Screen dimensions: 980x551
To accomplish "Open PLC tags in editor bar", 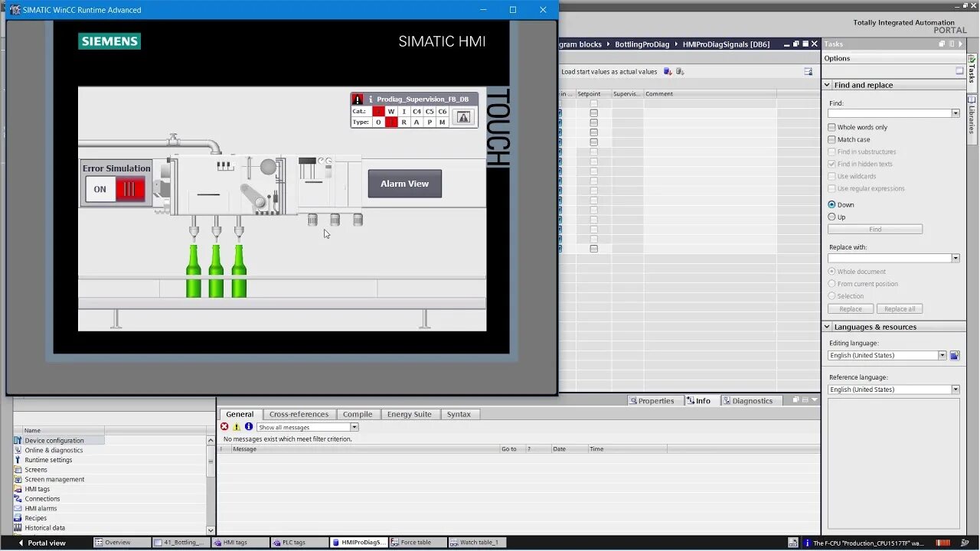I will (299, 543).
